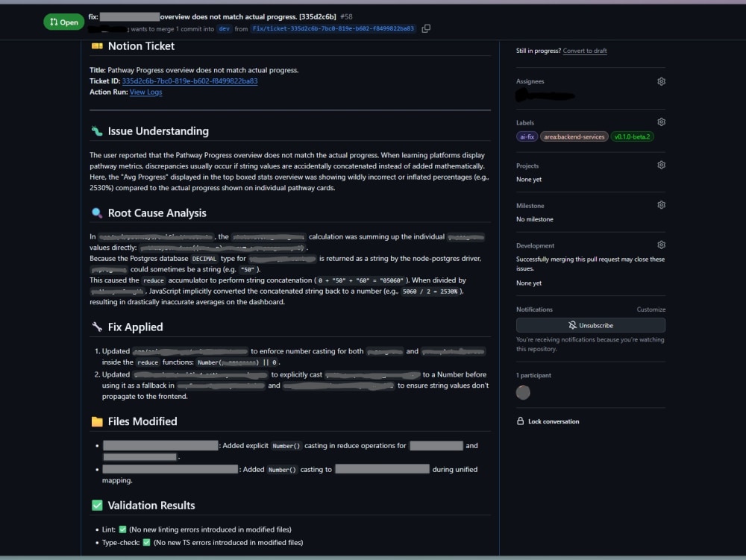Click the Validation Results heading
This screenshot has width=746, height=560.
(151, 506)
